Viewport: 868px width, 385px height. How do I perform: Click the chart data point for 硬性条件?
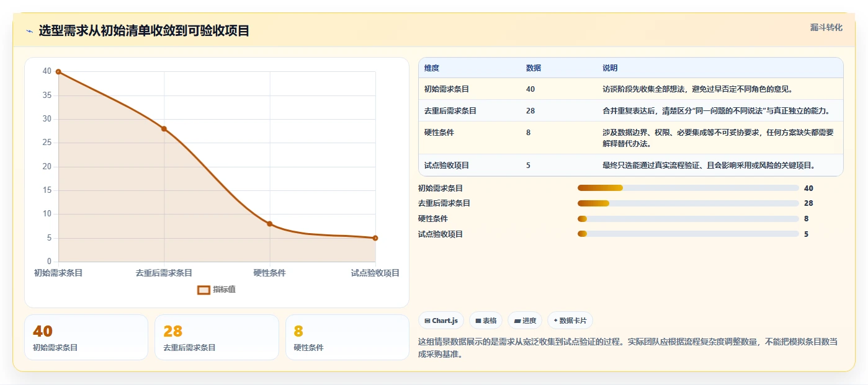pyautogui.click(x=270, y=224)
